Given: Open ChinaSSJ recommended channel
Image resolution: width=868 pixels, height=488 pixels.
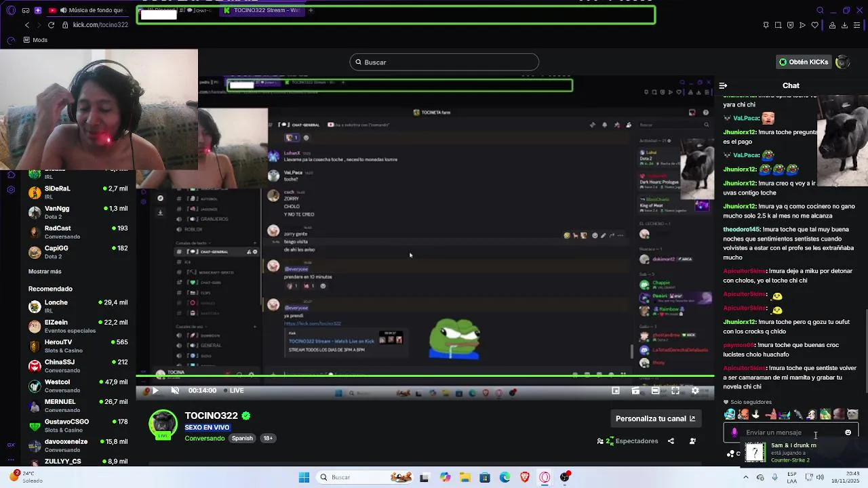Looking at the screenshot, I should click(78, 366).
